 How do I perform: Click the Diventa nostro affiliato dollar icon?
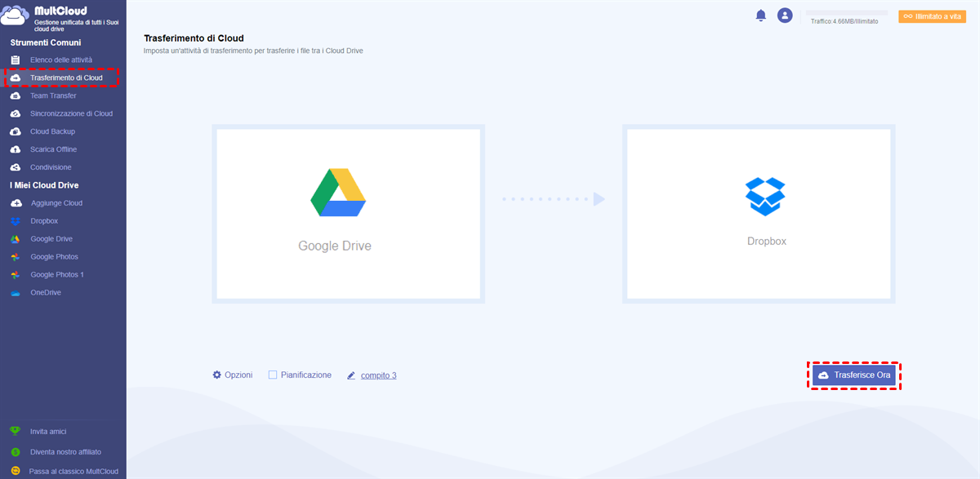click(x=15, y=451)
